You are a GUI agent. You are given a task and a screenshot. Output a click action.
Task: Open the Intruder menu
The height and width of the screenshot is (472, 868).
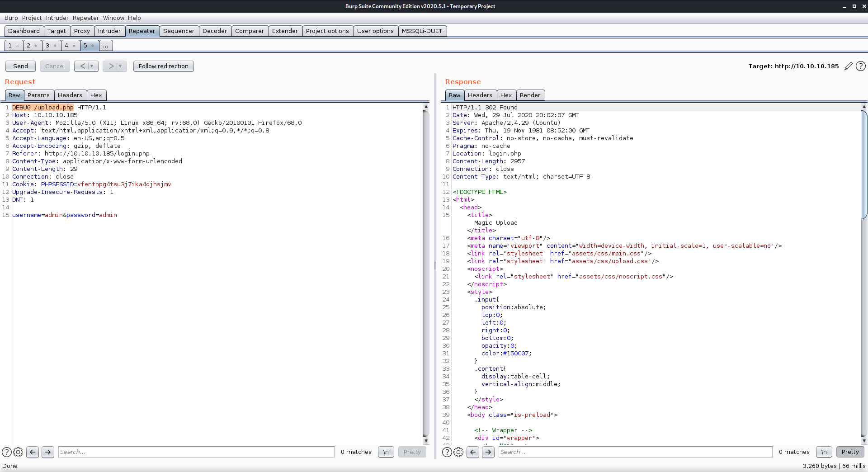[57, 18]
